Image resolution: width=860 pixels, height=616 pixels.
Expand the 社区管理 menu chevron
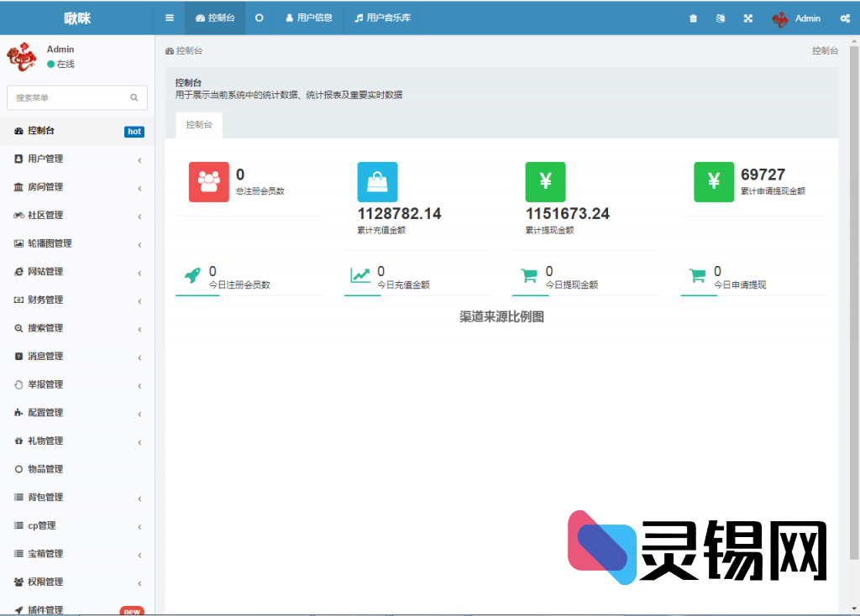[x=141, y=215]
